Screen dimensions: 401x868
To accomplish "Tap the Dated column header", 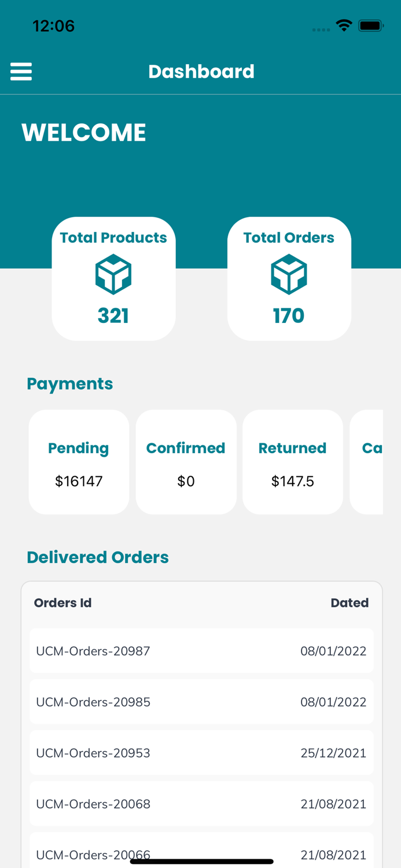I will point(350,603).
